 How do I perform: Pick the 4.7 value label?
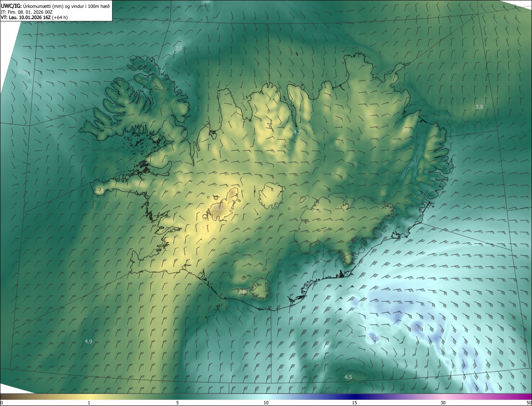[297, 132]
